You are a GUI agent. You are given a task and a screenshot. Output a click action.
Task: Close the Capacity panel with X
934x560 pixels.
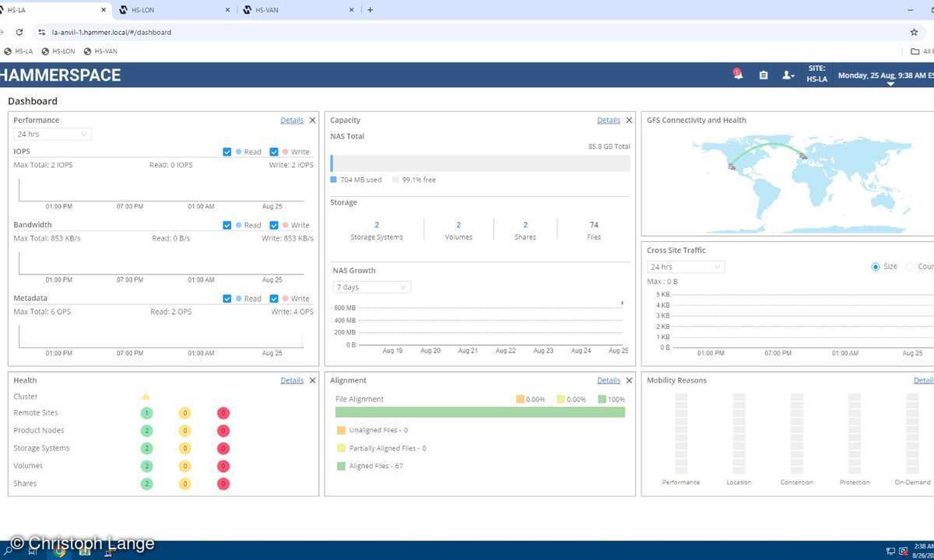click(629, 121)
